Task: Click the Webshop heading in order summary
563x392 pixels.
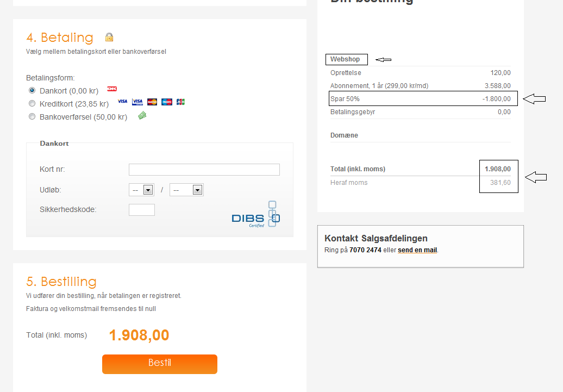Action: (346, 59)
